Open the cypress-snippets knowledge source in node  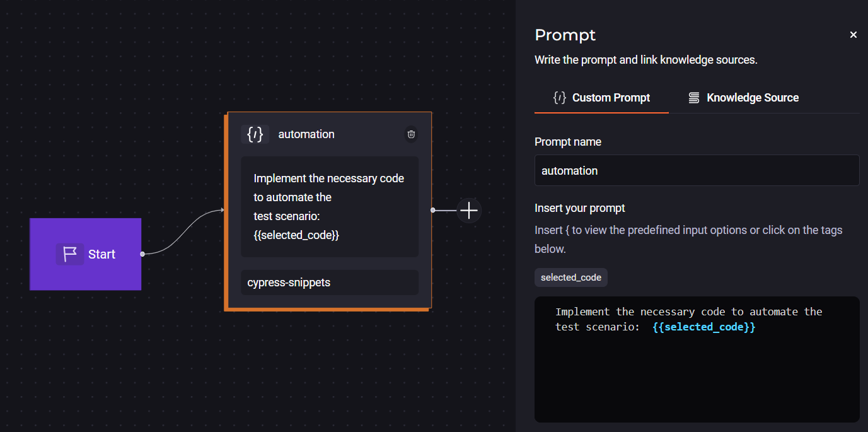coord(330,283)
